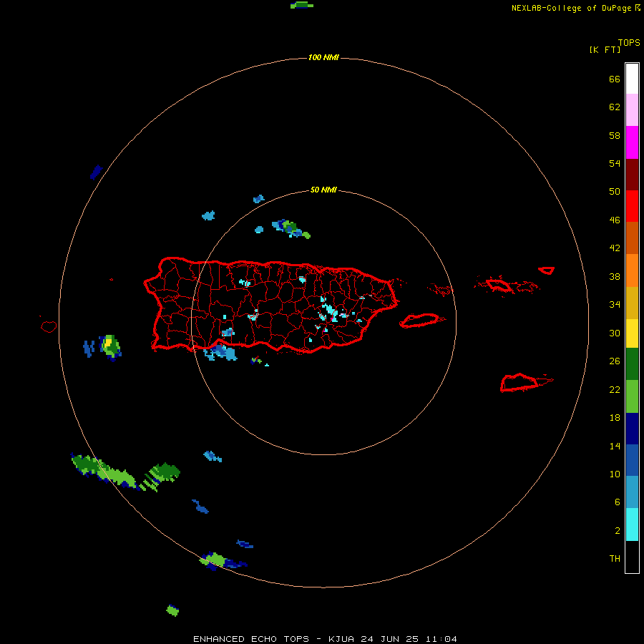
Task: Click the NEXLAB-College of DuPage credit text
Action: [x=571, y=8]
